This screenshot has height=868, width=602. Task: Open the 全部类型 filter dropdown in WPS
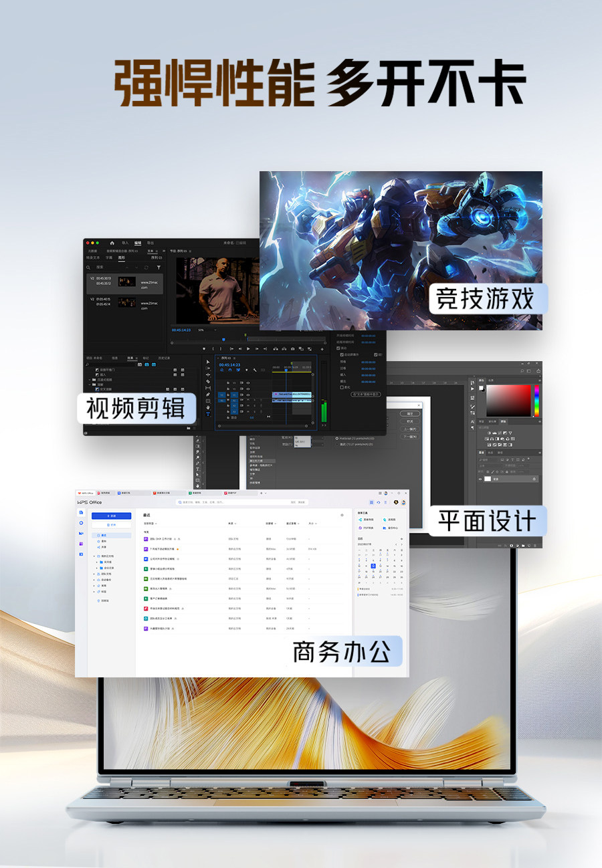pyautogui.click(x=150, y=524)
